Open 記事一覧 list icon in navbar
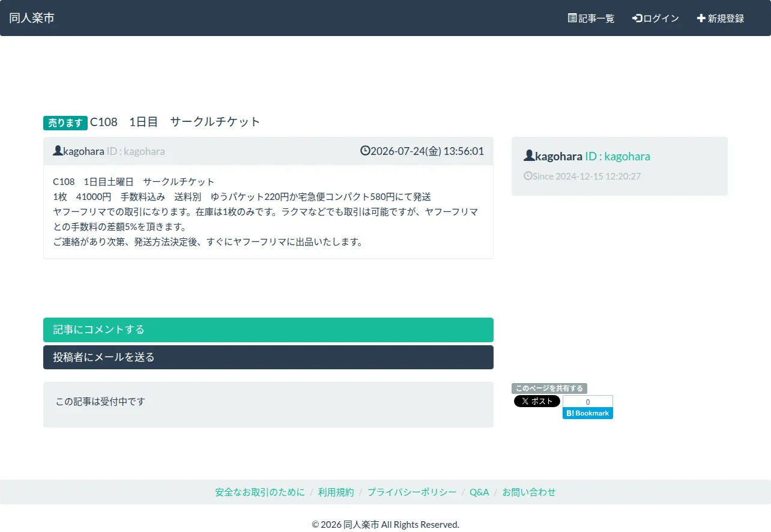 (x=572, y=18)
